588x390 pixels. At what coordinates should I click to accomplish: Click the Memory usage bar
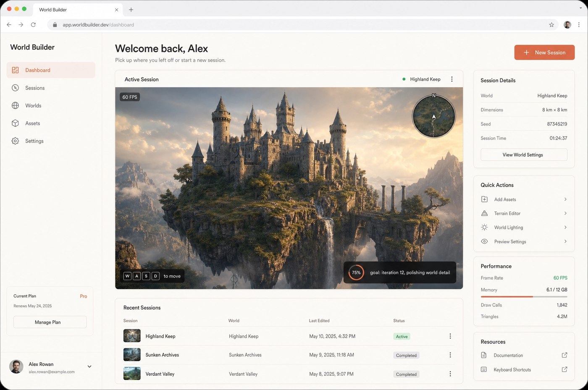point(524,297)
